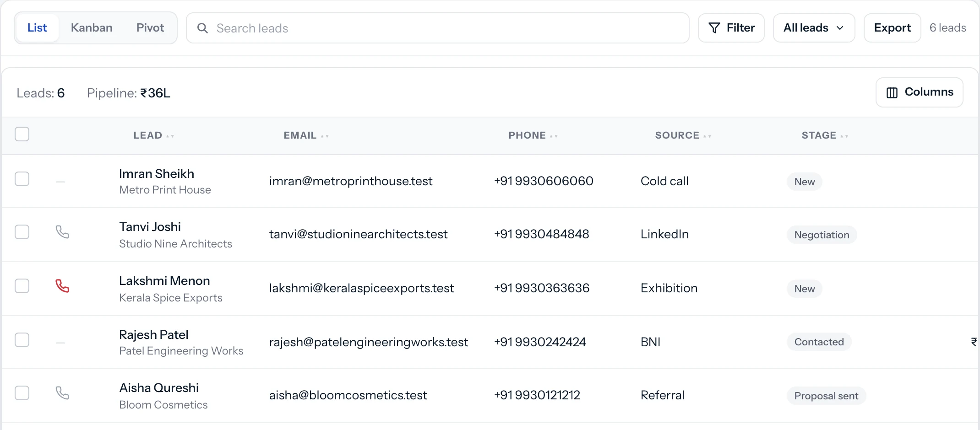Click phone number +91 9930363636
The height and width of the screenshot is (430, 980).
542,288
